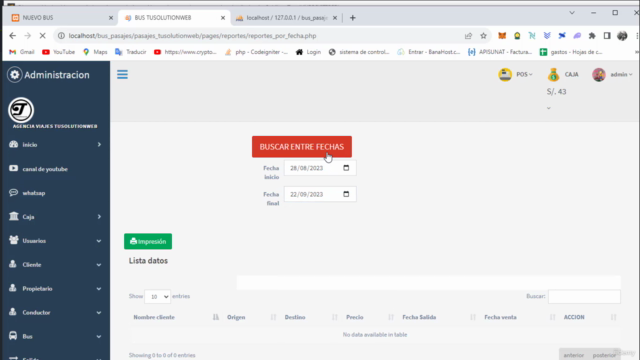
Task: Open the Maps bookmark
Action: [95, 52]
